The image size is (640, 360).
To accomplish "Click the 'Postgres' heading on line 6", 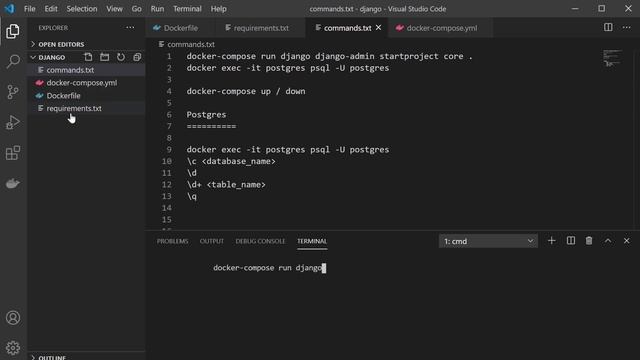I will tap(206, 115).
